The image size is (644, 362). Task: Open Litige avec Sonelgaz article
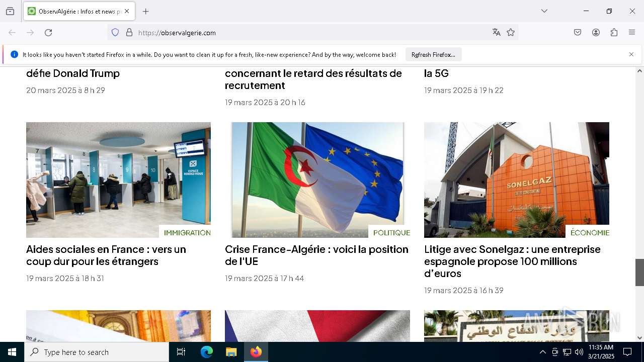pyautogui.click(x=512, y=261)
